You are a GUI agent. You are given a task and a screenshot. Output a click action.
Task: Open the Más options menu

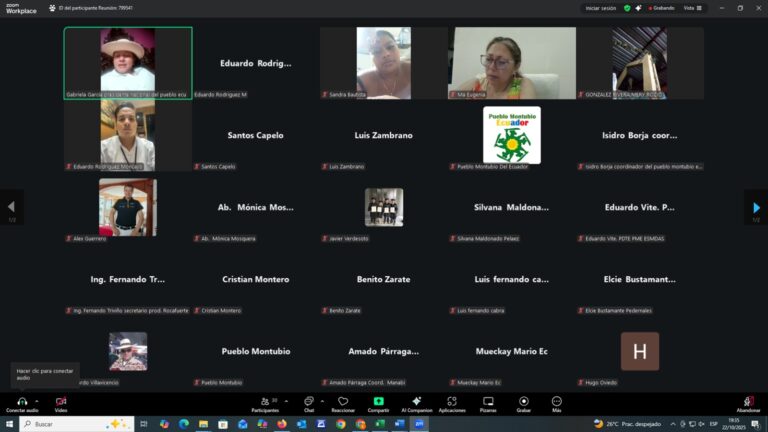click(556, 401)
